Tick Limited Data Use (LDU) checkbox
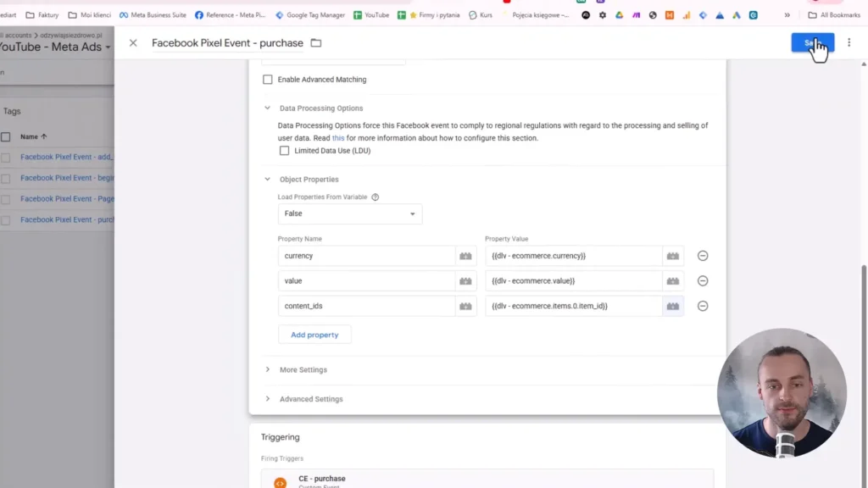 (x=284, y=151)
